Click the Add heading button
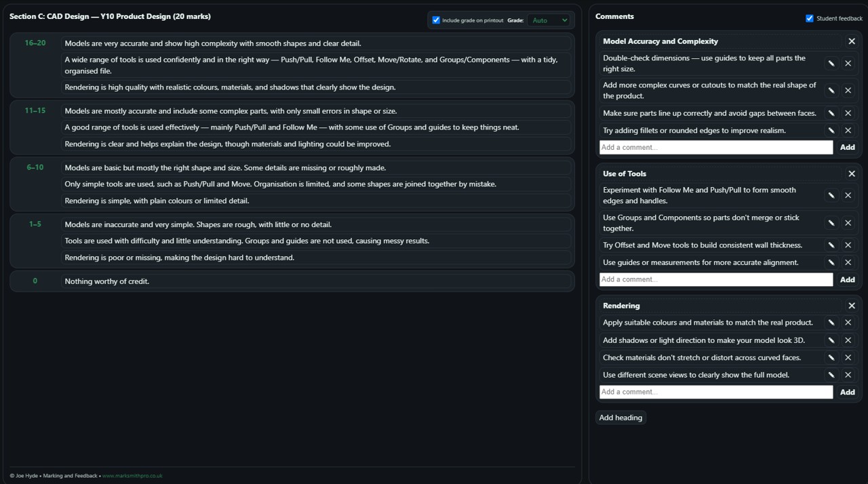The width and height of the screenshot is (868, 484). click(620, 418)
